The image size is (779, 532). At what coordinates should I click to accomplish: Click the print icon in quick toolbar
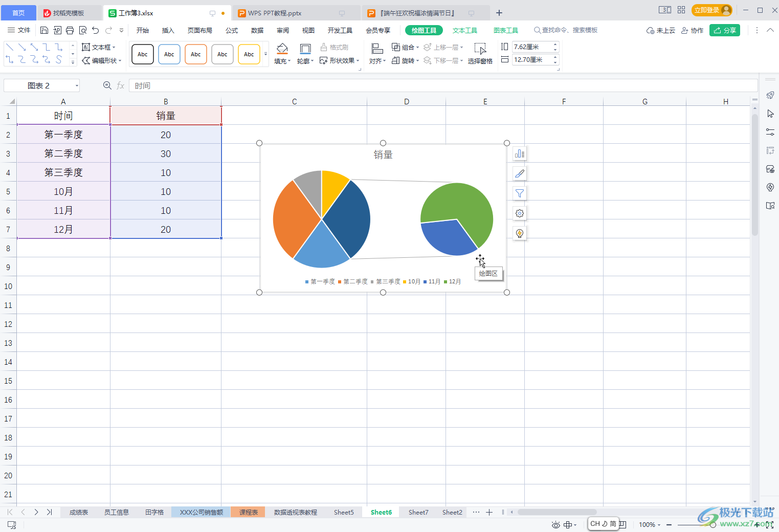pos(70,30)
